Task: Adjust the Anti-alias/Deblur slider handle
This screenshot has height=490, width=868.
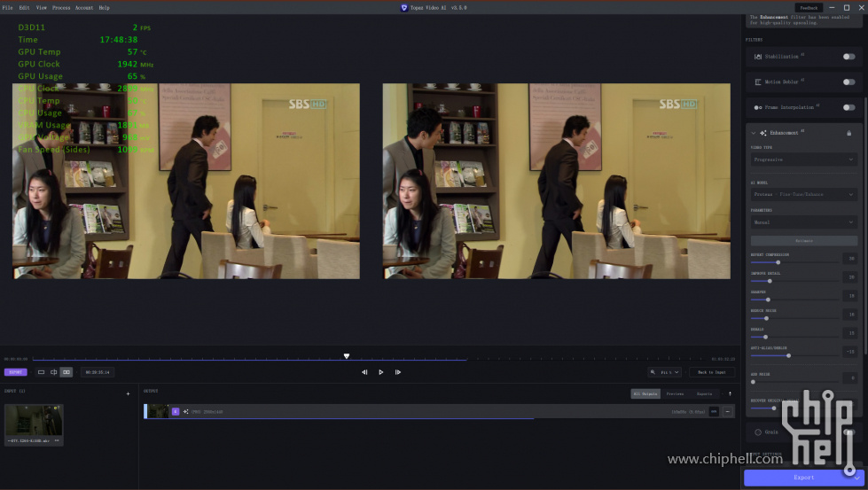Action: tap(788, 355)
